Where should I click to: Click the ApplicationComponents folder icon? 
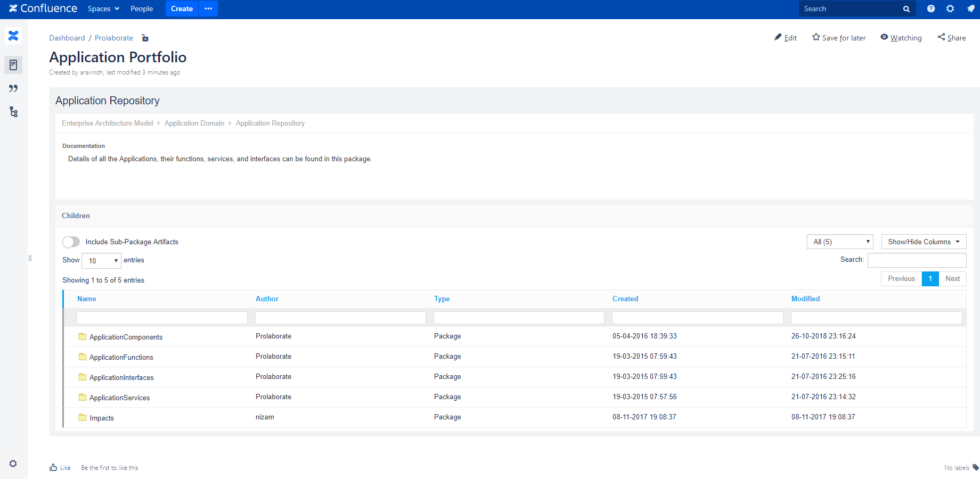[x=83, y=336]
